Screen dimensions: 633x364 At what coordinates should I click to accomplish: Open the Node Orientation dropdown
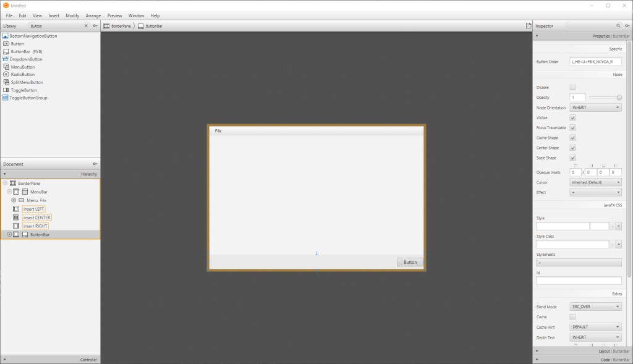(595, 108)
